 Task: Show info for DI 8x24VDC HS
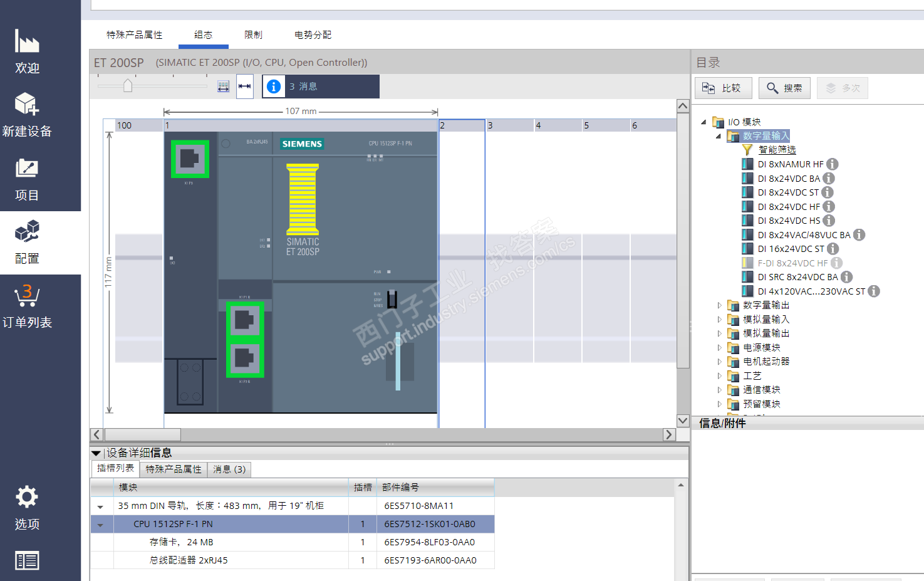pyautogui.click(x=829, y=221)
